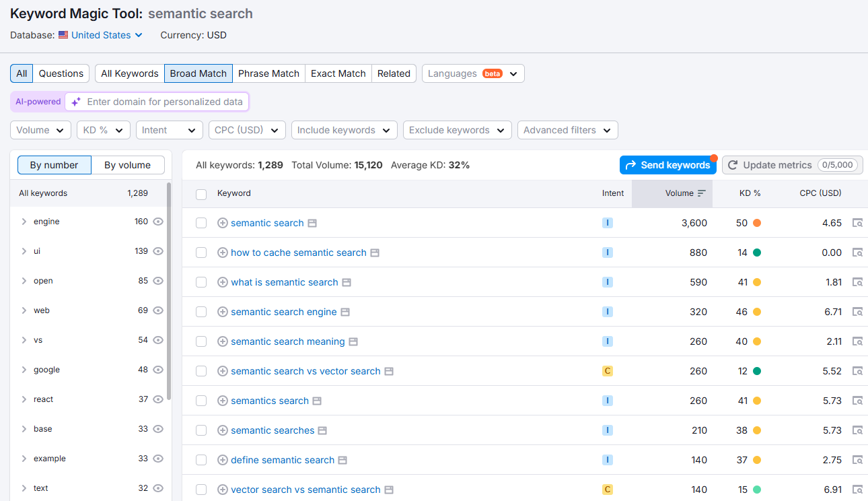868x501 pixels.
Task: Add 'how to cache semantic search' plus icon
Action: pos(223,253)
